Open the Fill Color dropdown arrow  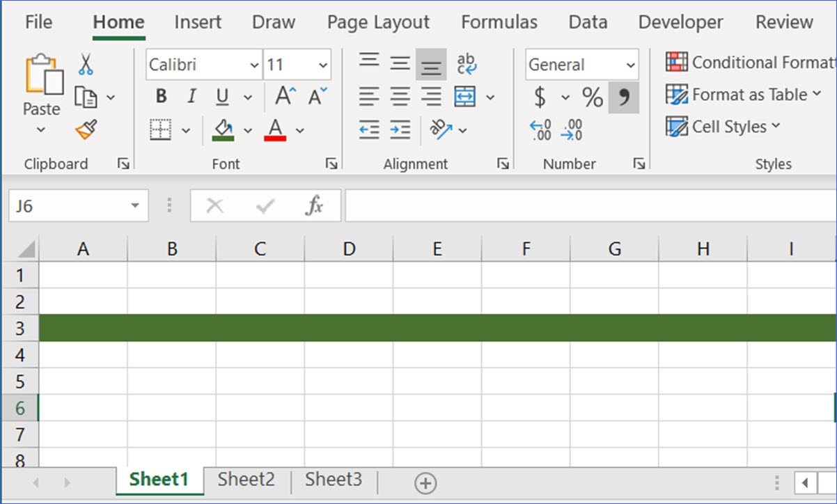248,129
